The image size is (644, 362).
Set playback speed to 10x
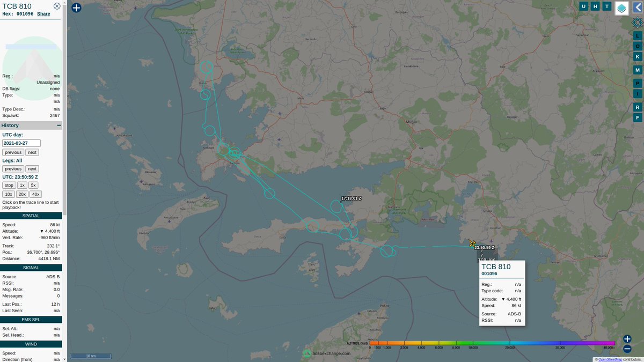click(8, 194)
